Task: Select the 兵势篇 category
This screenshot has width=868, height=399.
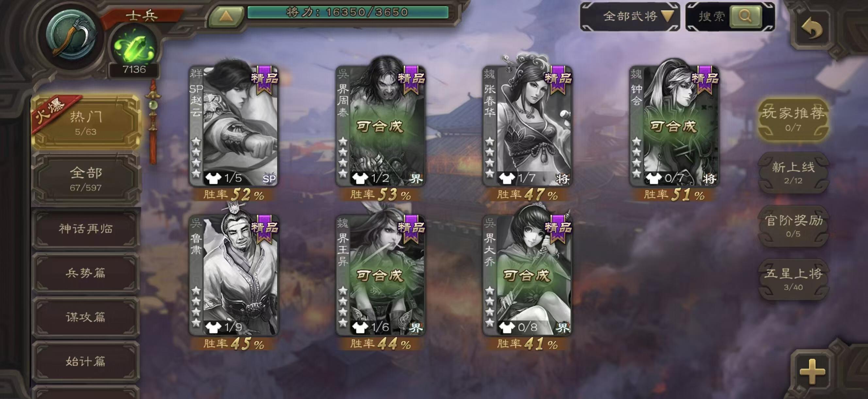Action: (x=86, y=272)
